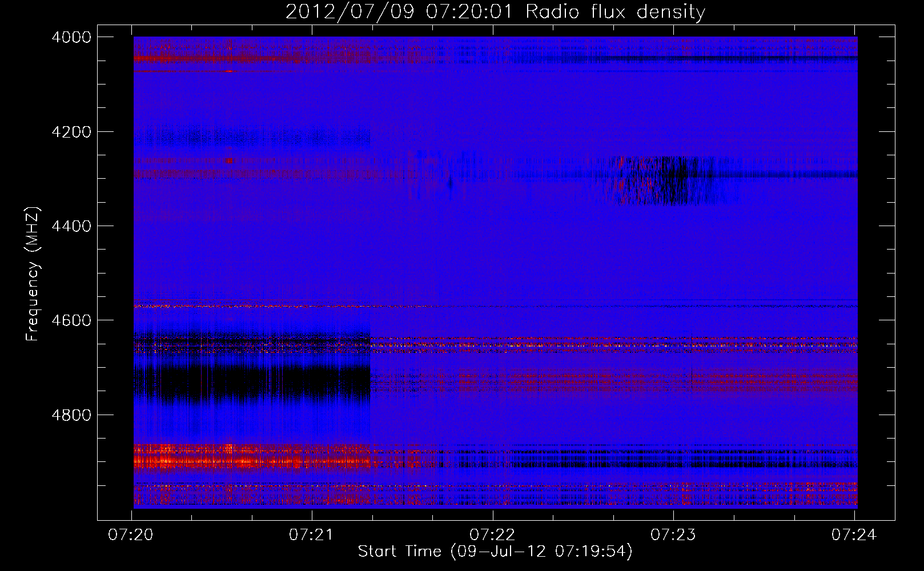The height and width of the screenshot is (571, 924).
Task: Click the 07:21 time axis label
Action: point(312,535)
